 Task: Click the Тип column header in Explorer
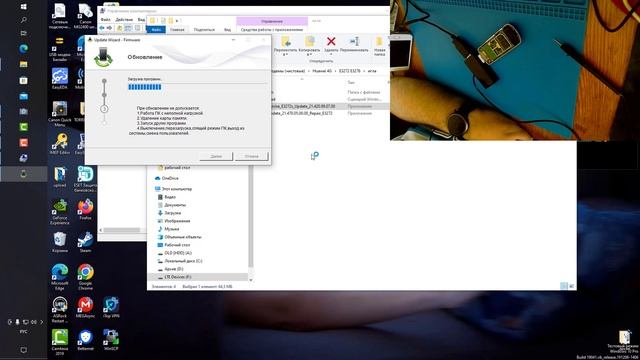351,82
